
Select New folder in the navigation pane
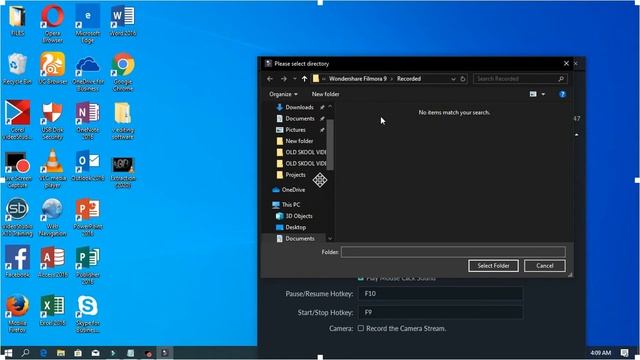(300, 141)
